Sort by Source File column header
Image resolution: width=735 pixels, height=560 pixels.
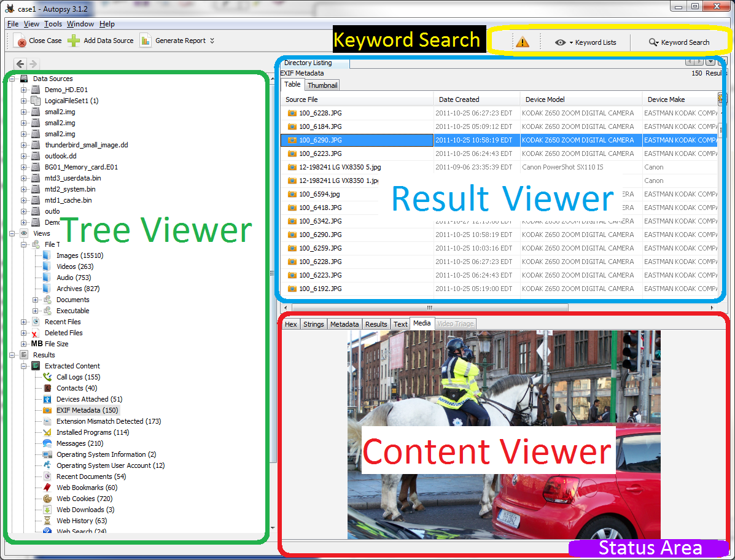pyautogui.click(x=357, y=99)
